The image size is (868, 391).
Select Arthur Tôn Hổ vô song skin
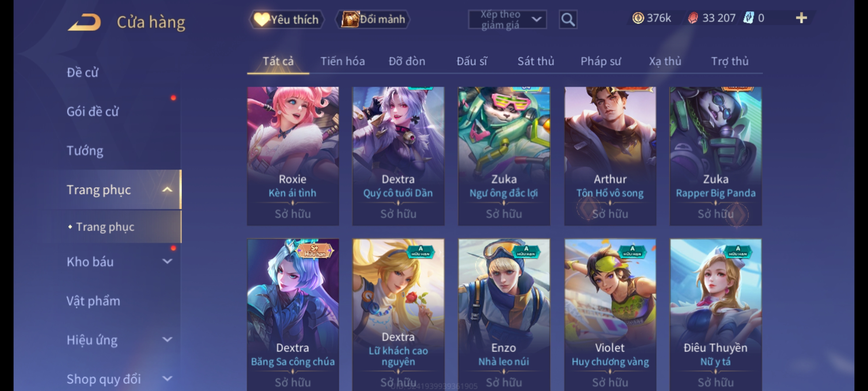[610, 156]
